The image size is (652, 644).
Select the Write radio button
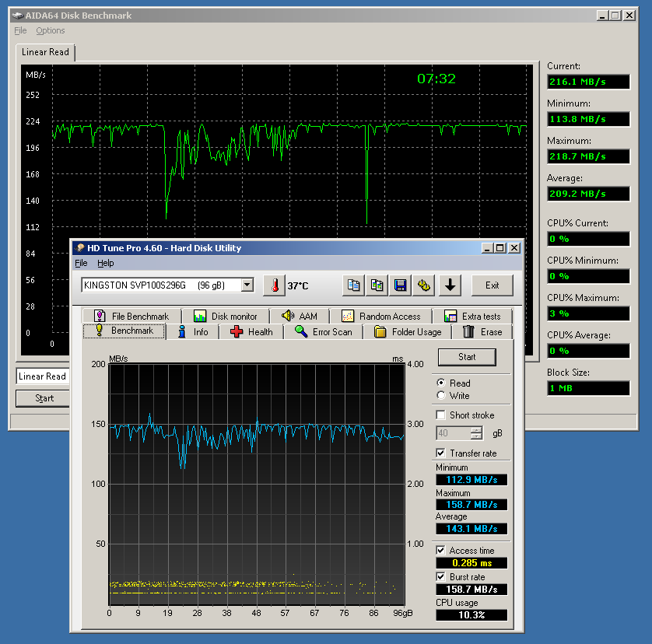441,395
